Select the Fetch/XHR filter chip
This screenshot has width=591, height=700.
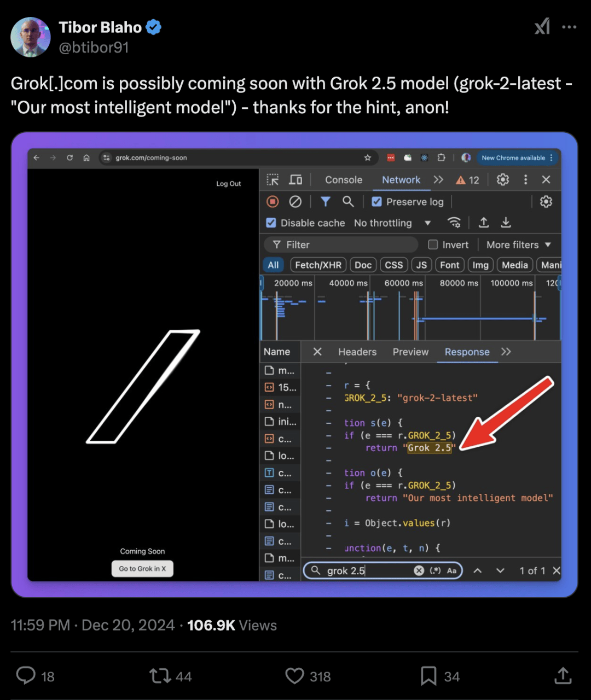(x=318, y=265)
